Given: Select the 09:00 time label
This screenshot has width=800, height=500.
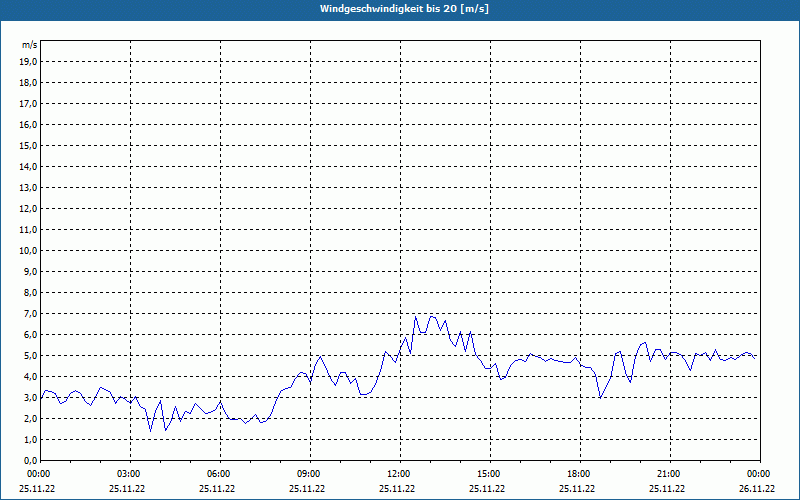Looking at the screenshot, I should 310,474.
